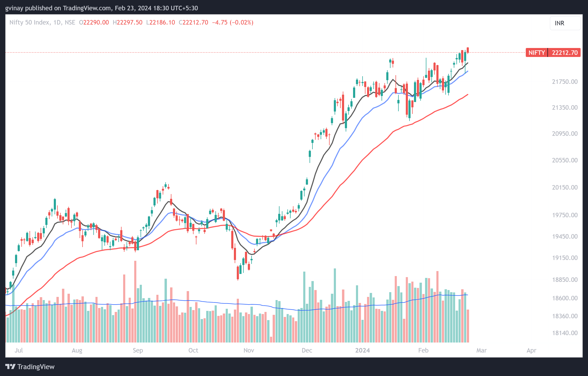Click the 22212.70 current price label
The height and width of the screenshot is (376, 588).
pyautogui.click(x=565, y=53)
